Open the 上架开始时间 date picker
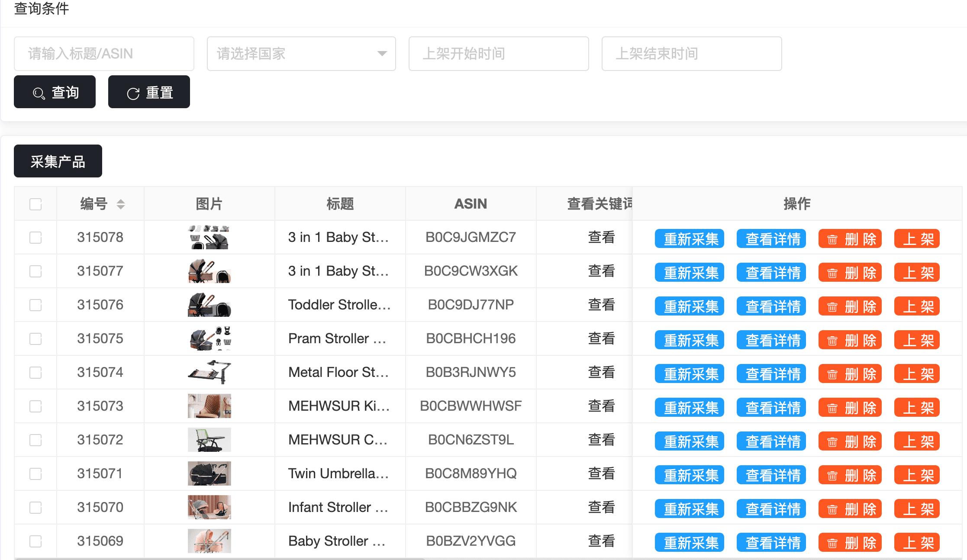967x560 pixels. (x=499, y=54)
